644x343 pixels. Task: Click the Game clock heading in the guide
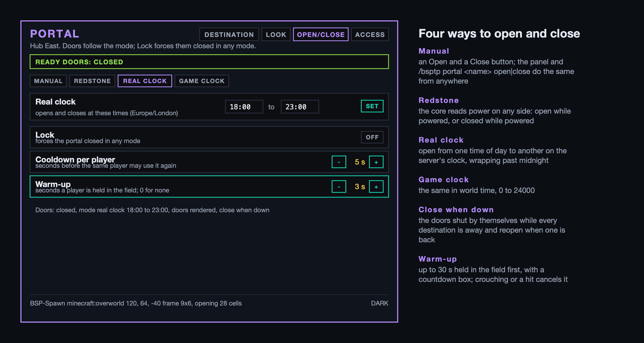click(444, 180)
